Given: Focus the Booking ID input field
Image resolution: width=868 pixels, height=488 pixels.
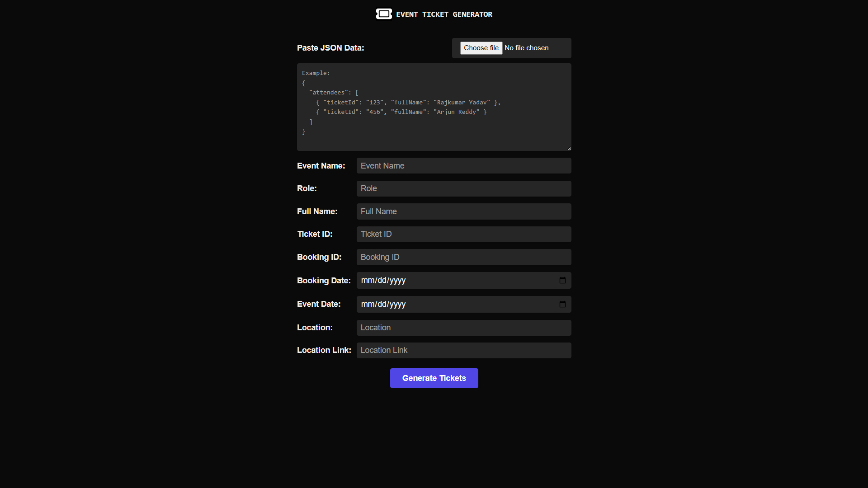Looking at the screenshot, I should (x=463, y=257).
